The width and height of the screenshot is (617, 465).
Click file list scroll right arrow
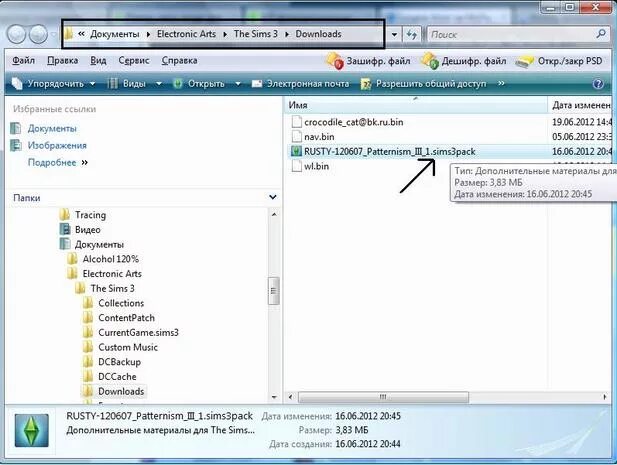[604, 397]
